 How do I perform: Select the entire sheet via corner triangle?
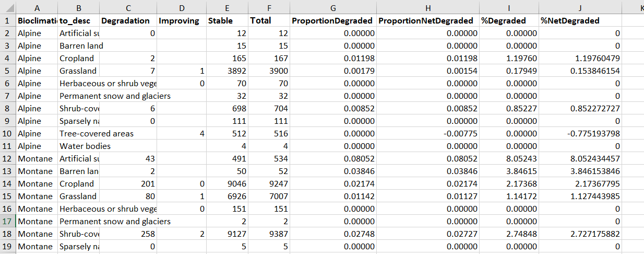tap(8, 7)
